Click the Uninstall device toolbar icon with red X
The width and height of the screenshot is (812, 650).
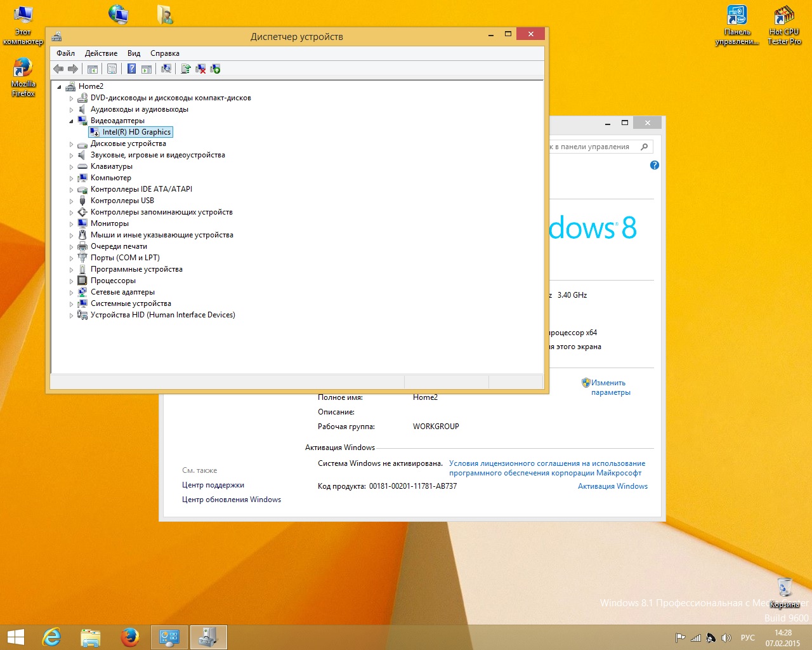click(x=200, y=69)
